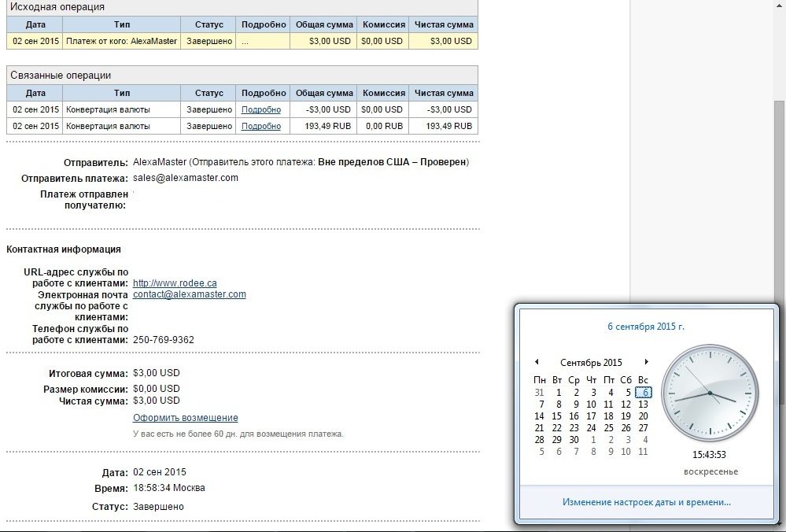Go to previous month in calendar
The height and width of the screenshot is (532, 786).
tap(537, 362)
